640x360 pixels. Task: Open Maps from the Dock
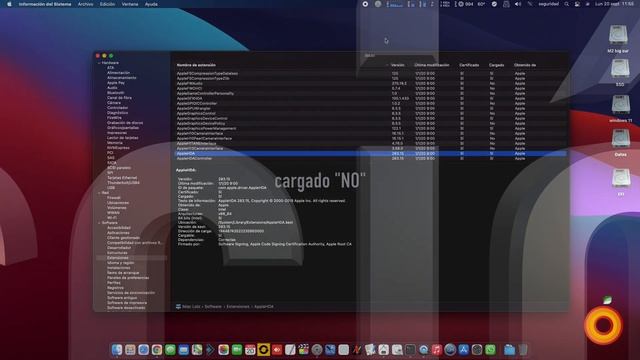197,350
